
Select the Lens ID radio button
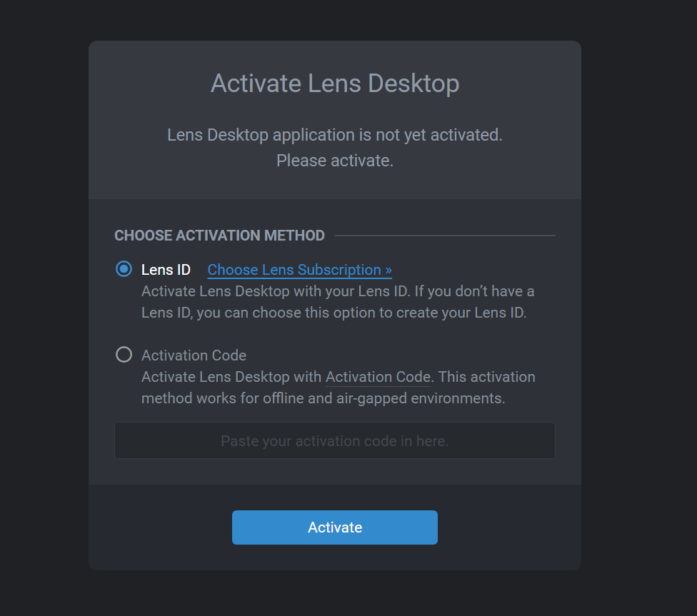(x=124, y=269)
